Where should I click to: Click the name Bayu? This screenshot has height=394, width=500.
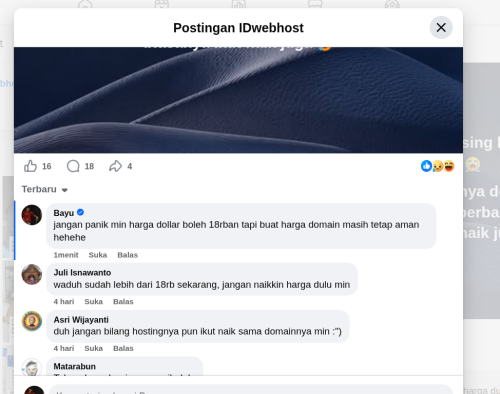(x=64, y=213)
